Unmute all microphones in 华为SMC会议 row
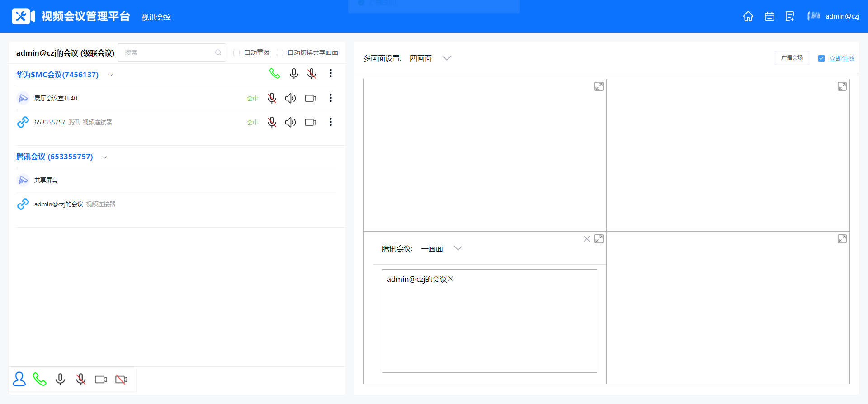The image size is (868, 404). point(294,73)
